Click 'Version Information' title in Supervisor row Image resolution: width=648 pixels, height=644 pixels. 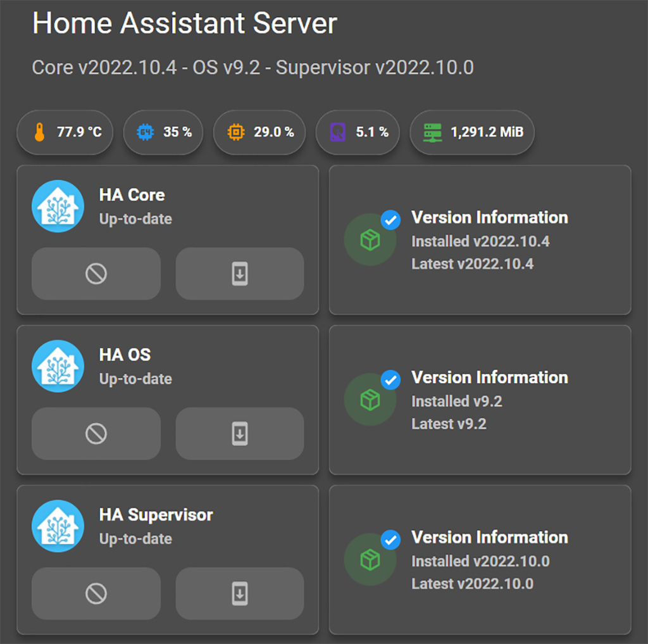490,538
